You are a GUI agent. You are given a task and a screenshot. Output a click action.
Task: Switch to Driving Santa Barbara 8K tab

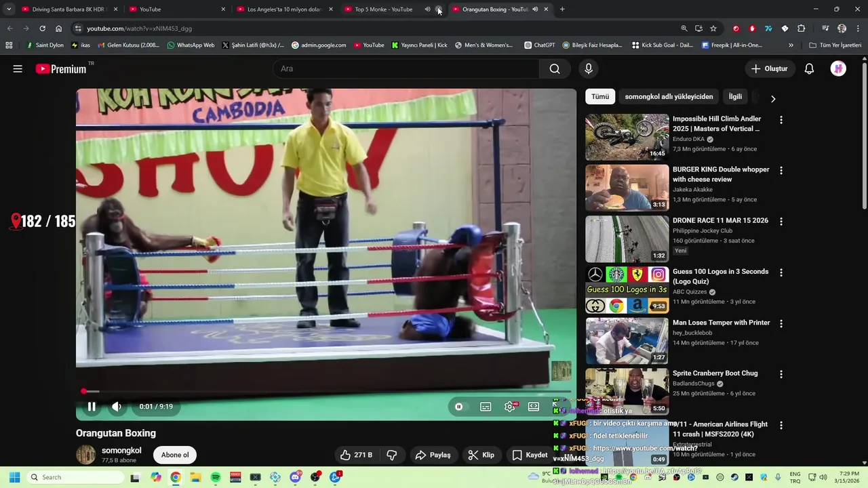point(69,9)
